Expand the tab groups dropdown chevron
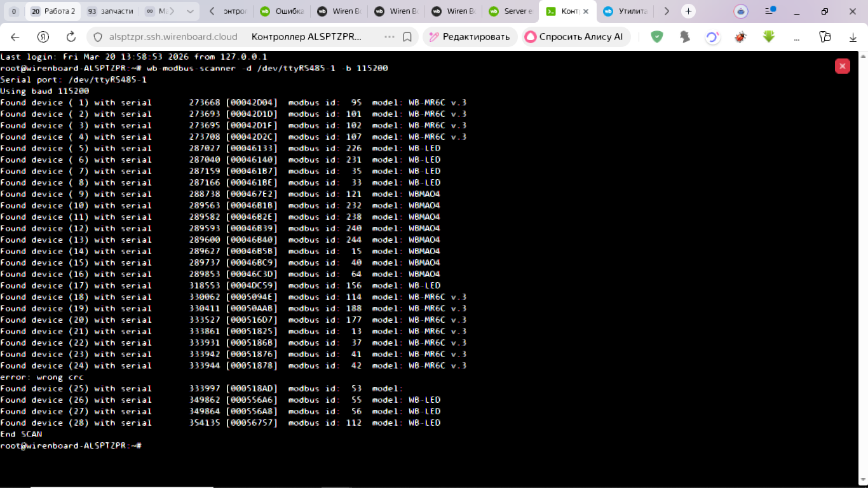Viewport: 868px width, 488px height. 190,11
